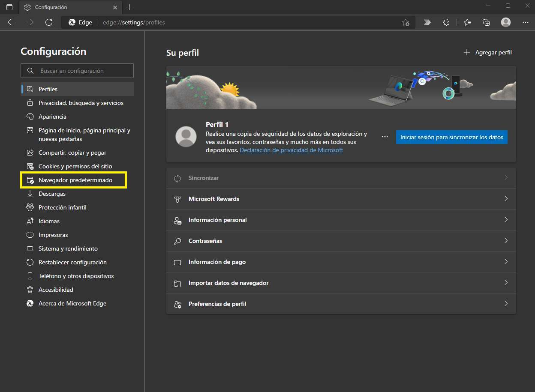Open Importar datos de navegador row
The width and height of the screenshot is (535, 392).
click(x=341, y=283)
